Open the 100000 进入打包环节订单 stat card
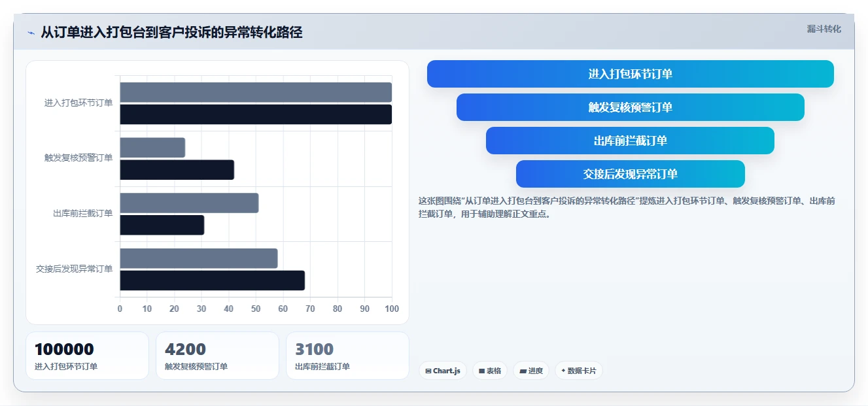The image size is (868, 406). (88, 356)
